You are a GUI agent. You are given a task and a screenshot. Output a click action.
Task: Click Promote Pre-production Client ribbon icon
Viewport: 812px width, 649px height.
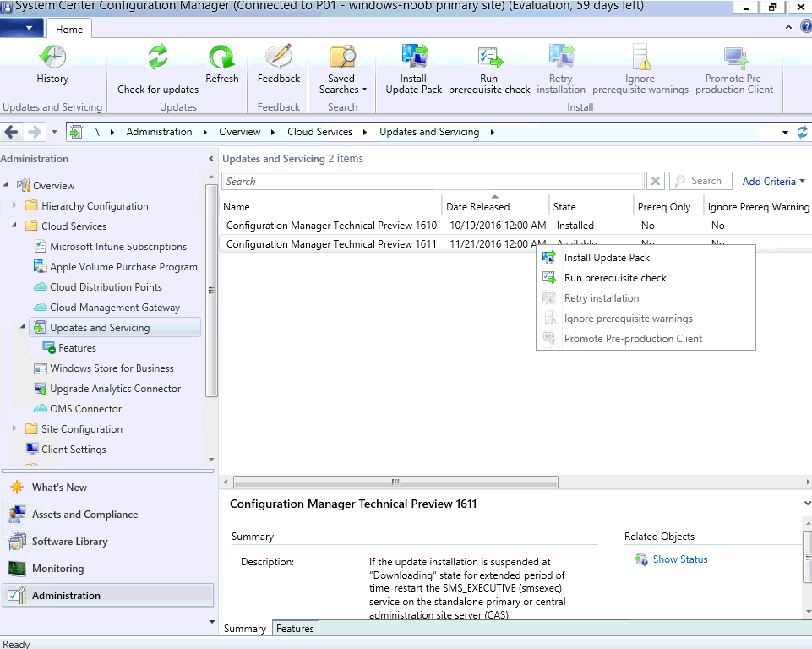(x=735, y=58)
